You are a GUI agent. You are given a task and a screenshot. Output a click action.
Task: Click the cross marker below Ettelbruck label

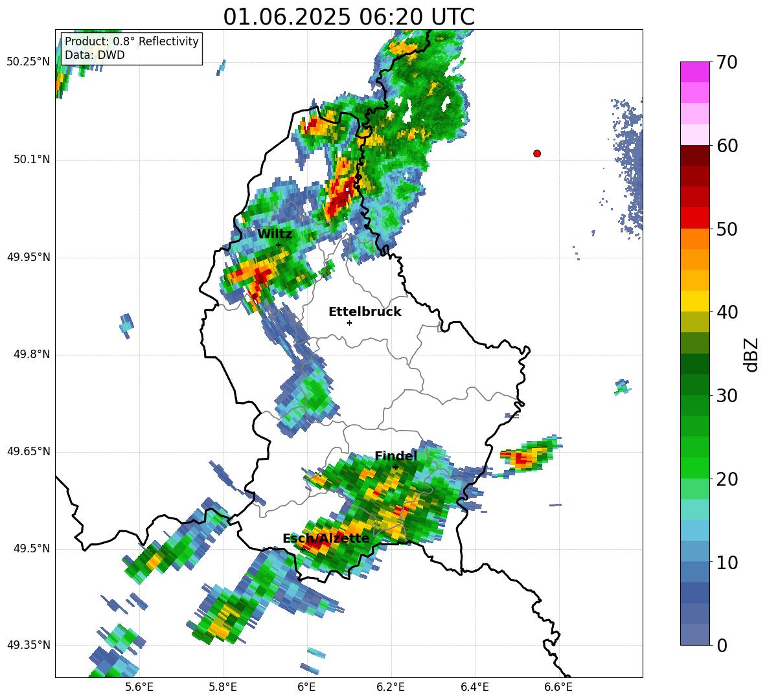coord(349,322)
